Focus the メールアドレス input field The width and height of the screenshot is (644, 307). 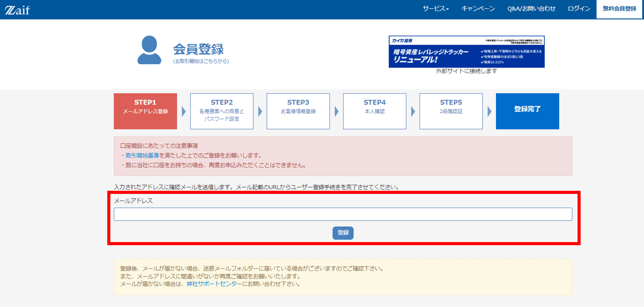343,214
